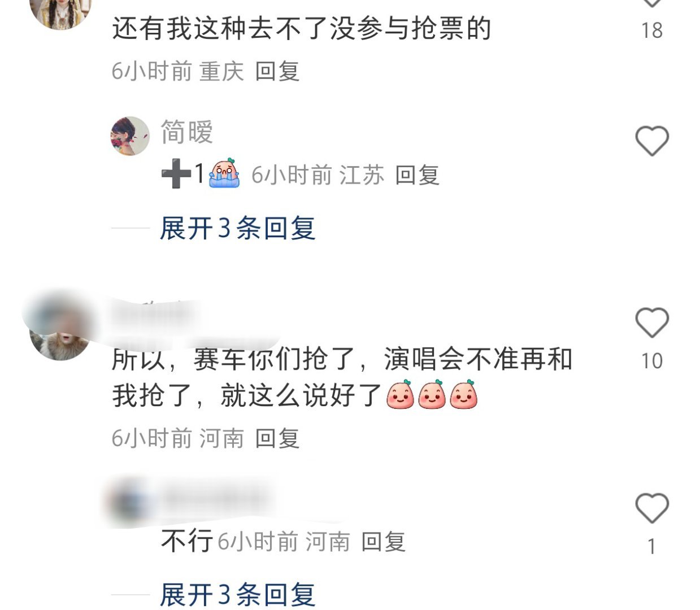Like 简暖's reply with the heart
Viewport: 700px width, 610px height.
(652, 141)
